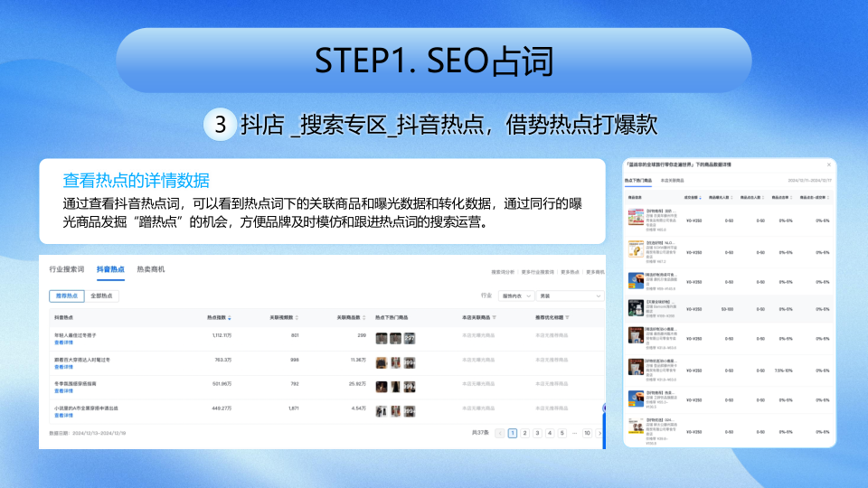Open 查看详情 under 冬季氛围感穿搭指南
This screenshot has height=488, width=868.
pyautogui.click(x=63, y=390)
